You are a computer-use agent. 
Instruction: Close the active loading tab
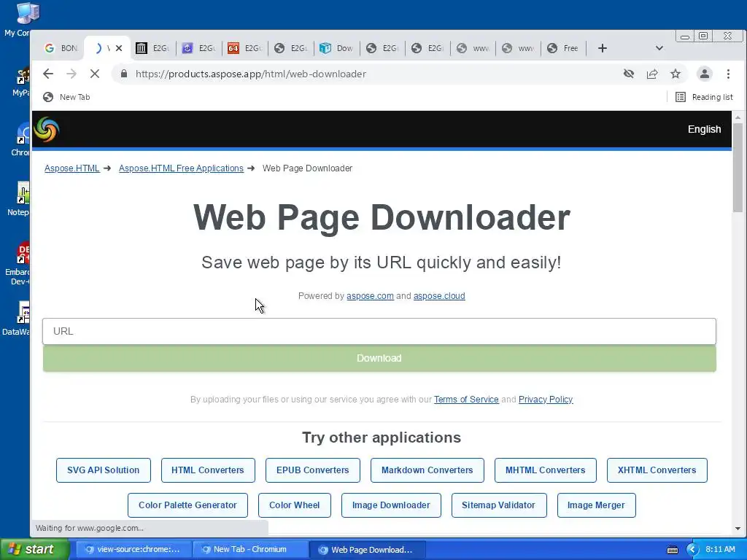tap(119, 48)
